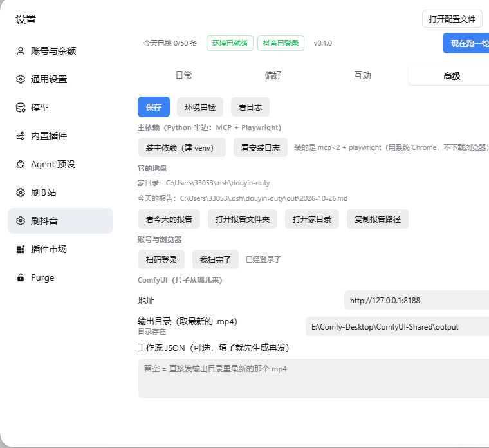Click the 装的是 mcp<2 + playwright note

[x=391, y=147]
